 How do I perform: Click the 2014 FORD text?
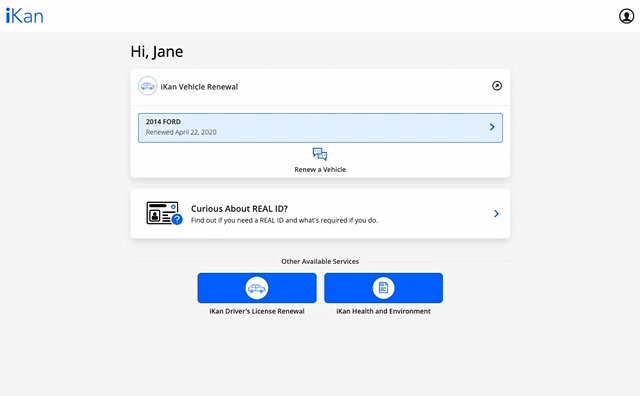pyautogui.click(x=163, y=122)
